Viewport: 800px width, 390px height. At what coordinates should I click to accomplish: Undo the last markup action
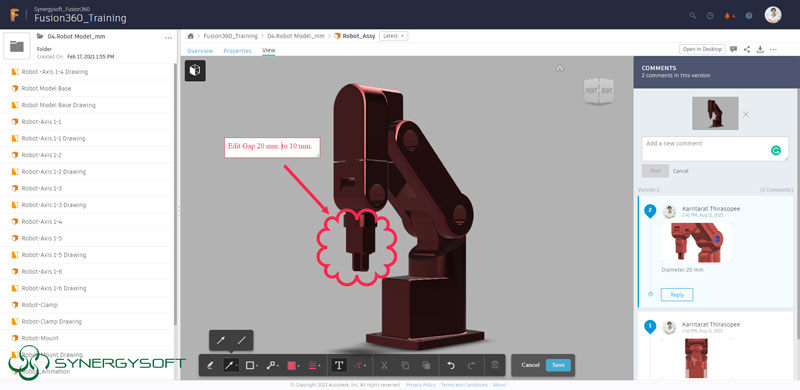(451, 365)
